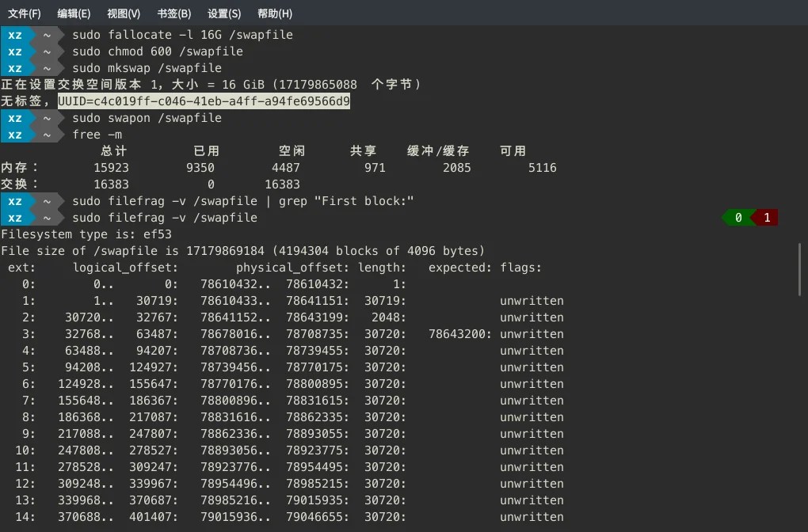The height and width of the screenshot is (532, 808).
Task: Click the free -m command text
Action: point(96,134)
